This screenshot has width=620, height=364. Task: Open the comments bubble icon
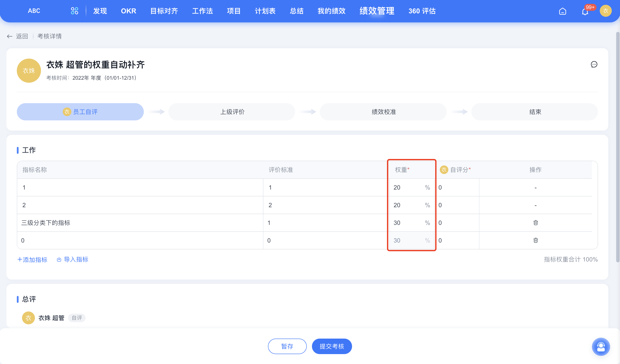coord(594,64)
